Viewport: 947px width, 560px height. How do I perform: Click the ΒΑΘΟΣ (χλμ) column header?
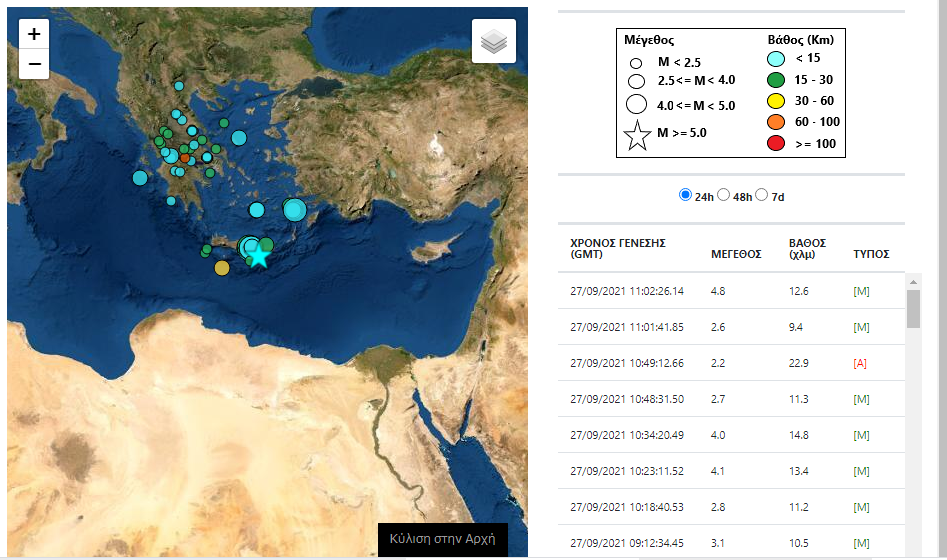pyautogui.click(x=807, y=248)
